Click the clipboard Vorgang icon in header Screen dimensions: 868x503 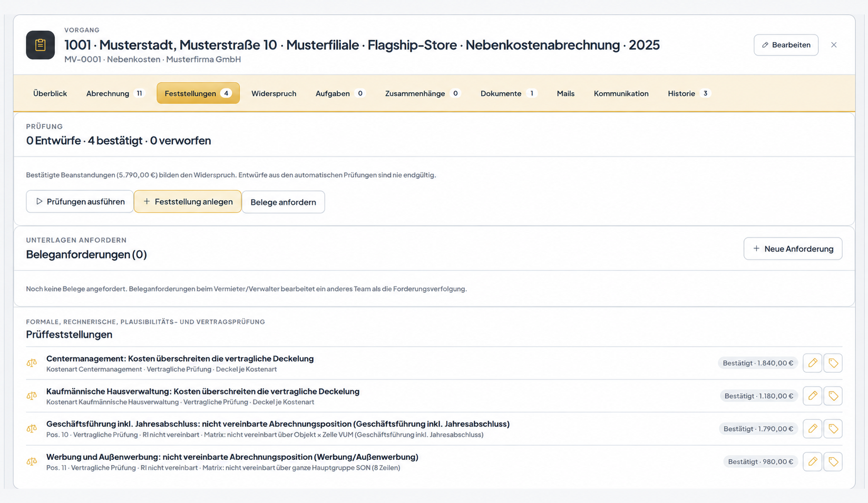click(x=40, y=45)
